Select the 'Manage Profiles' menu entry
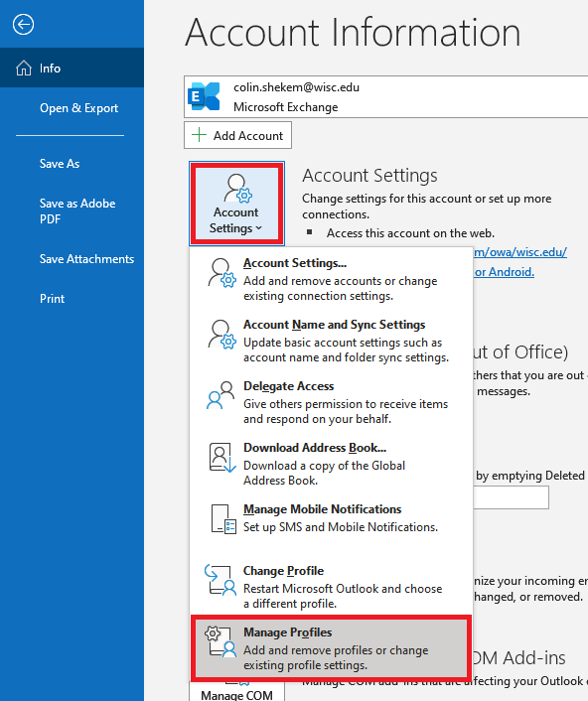This screenshot has width=588, height=701. coord(331,647)
